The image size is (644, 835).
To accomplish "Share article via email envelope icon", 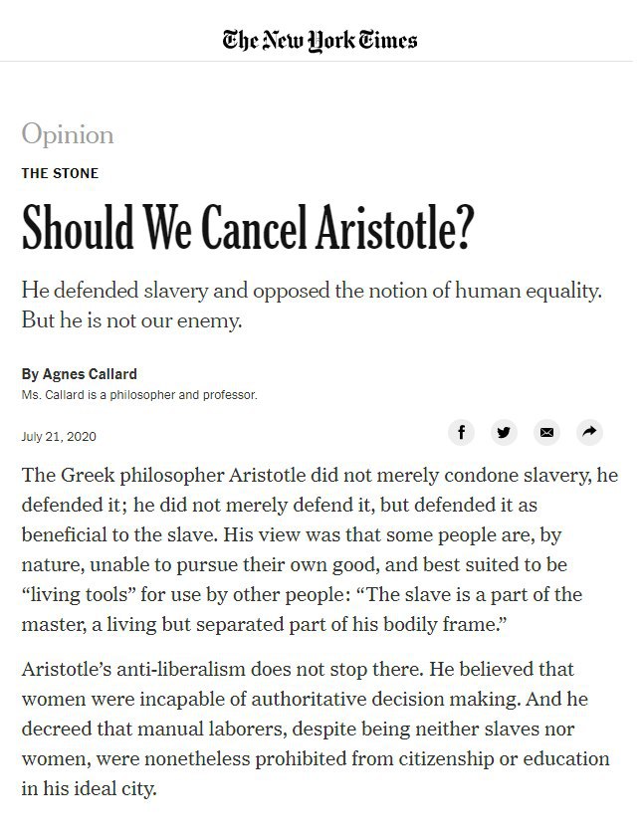I will [x=545, y=432].
